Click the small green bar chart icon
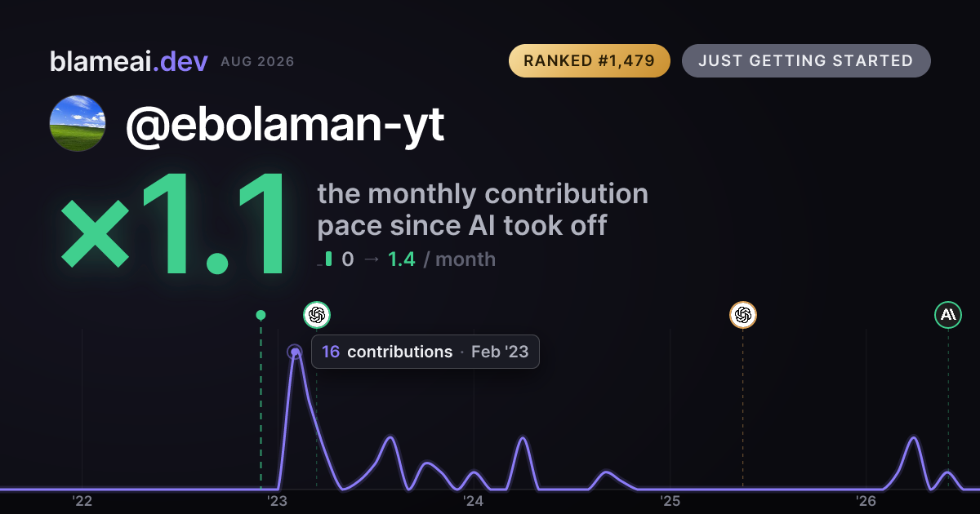980x514 pixels. tap(325, 259)
